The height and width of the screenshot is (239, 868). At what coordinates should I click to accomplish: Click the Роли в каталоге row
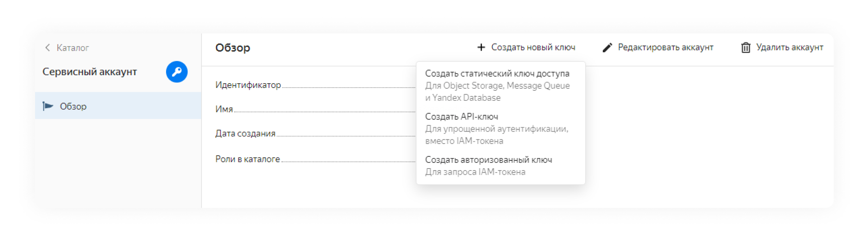coord(248,159)
